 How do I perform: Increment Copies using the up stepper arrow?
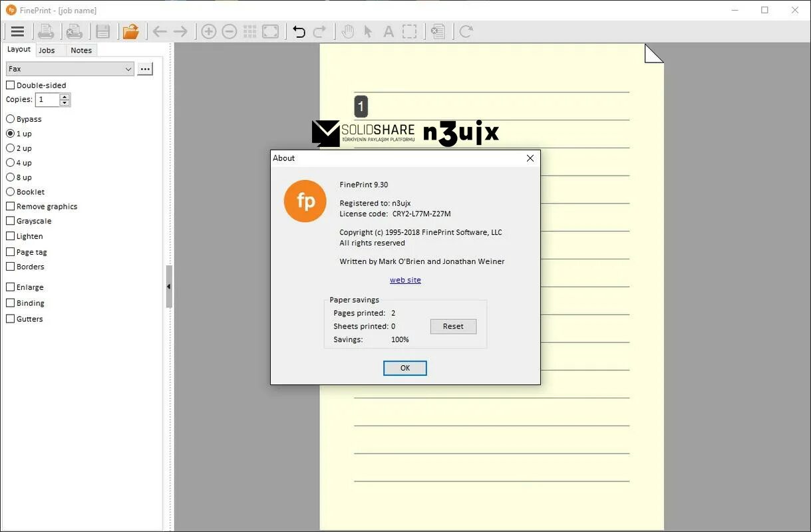(64, 96)
